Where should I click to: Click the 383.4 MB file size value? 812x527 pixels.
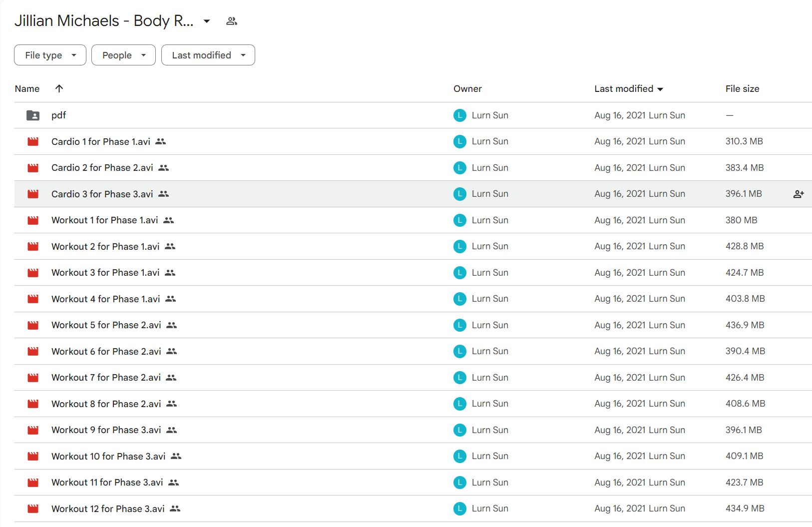click(745, 168)
